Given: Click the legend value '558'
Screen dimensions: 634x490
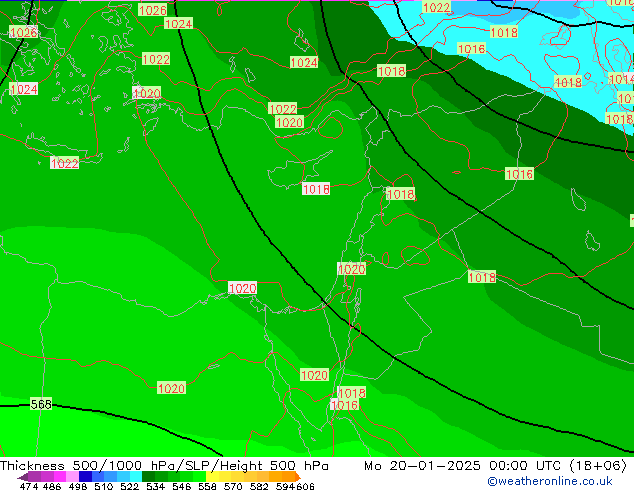Looking at the screenshot, I should pos(207,486).
